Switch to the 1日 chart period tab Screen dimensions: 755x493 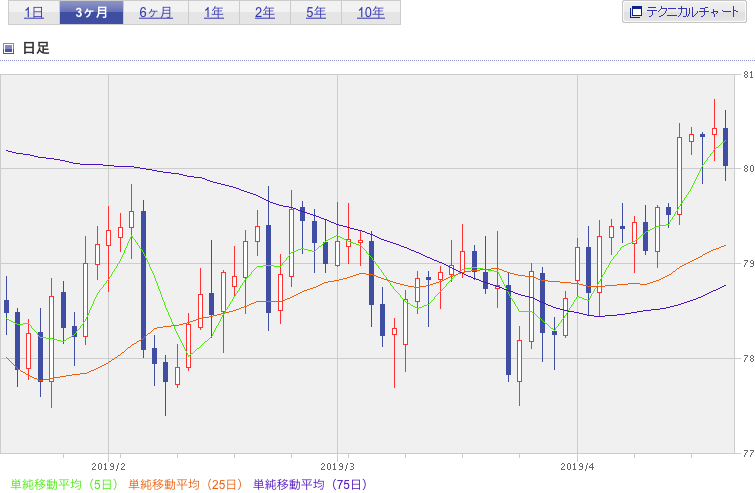point(34,13)
